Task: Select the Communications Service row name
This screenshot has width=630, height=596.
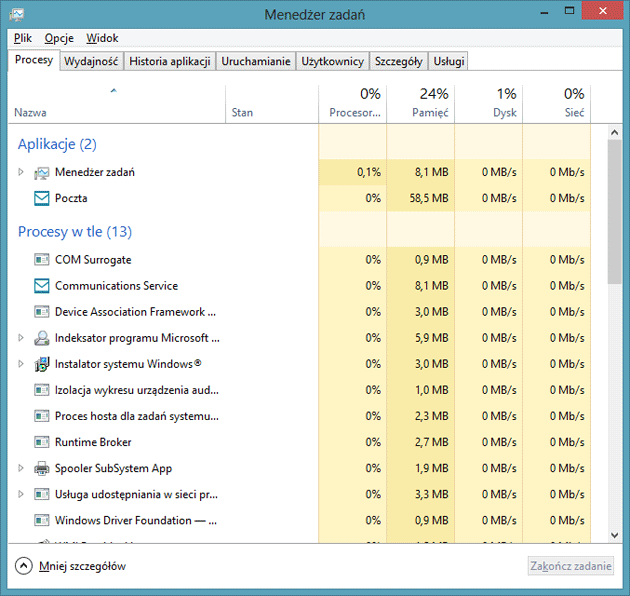Action: [117, 286]
